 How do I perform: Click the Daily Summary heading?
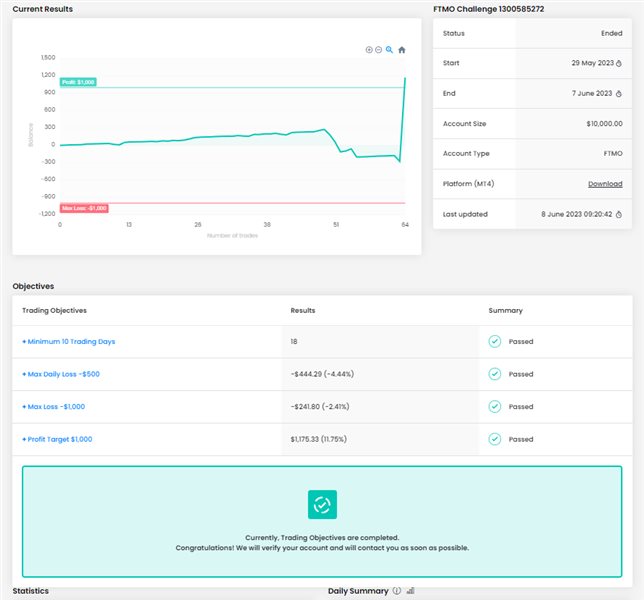click(x=358, y=591)
